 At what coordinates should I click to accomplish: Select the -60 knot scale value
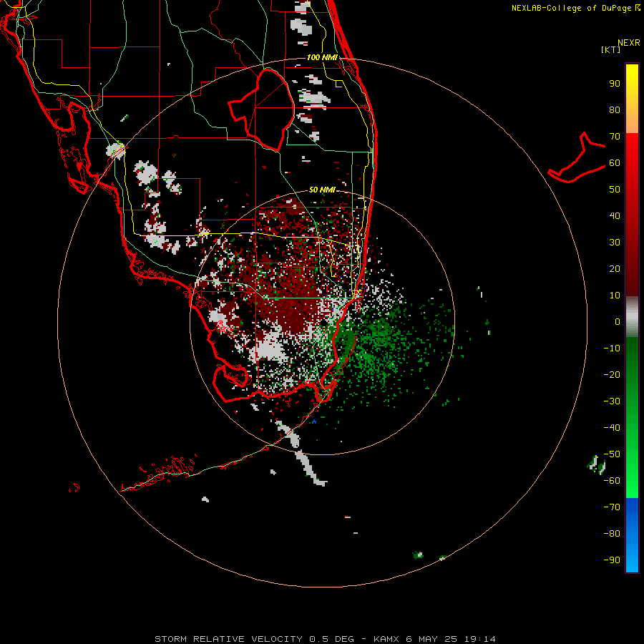tap(612, 481)
